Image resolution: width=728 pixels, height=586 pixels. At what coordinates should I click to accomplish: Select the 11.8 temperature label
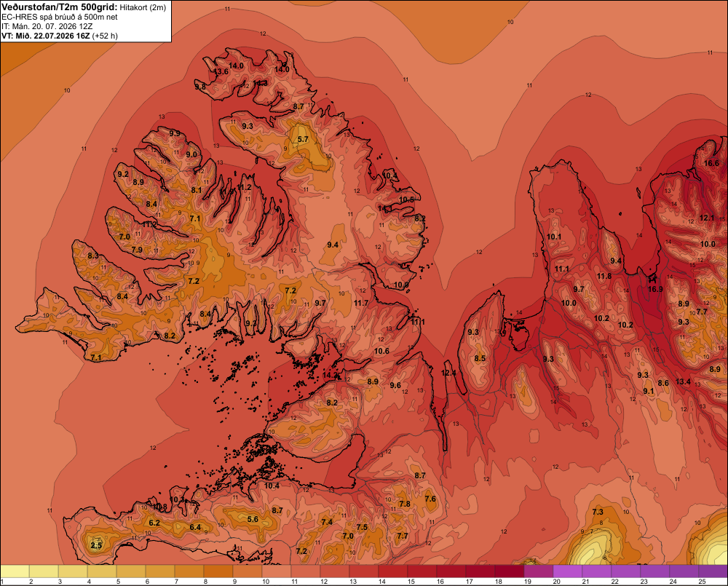604,277
